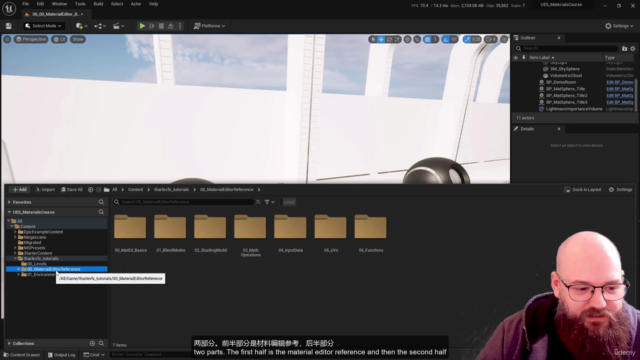
Task: Click Dock in Layout button
Action: (583, 190)
